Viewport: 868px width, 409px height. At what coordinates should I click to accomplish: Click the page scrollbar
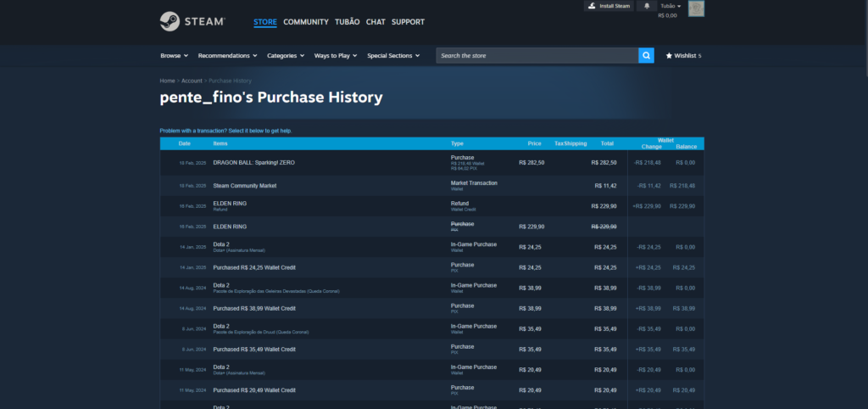click(865, 39)
